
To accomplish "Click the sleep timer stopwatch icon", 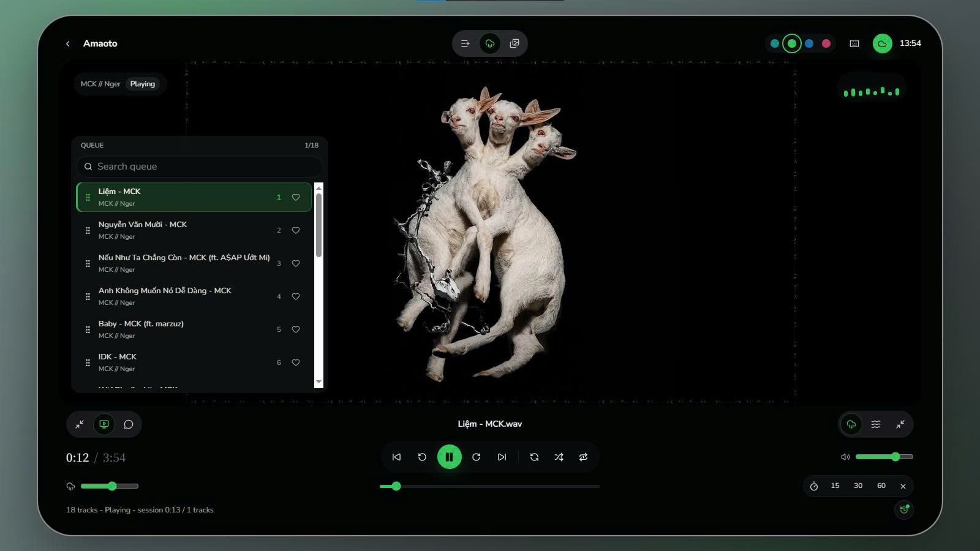I will tap(814, 486).
